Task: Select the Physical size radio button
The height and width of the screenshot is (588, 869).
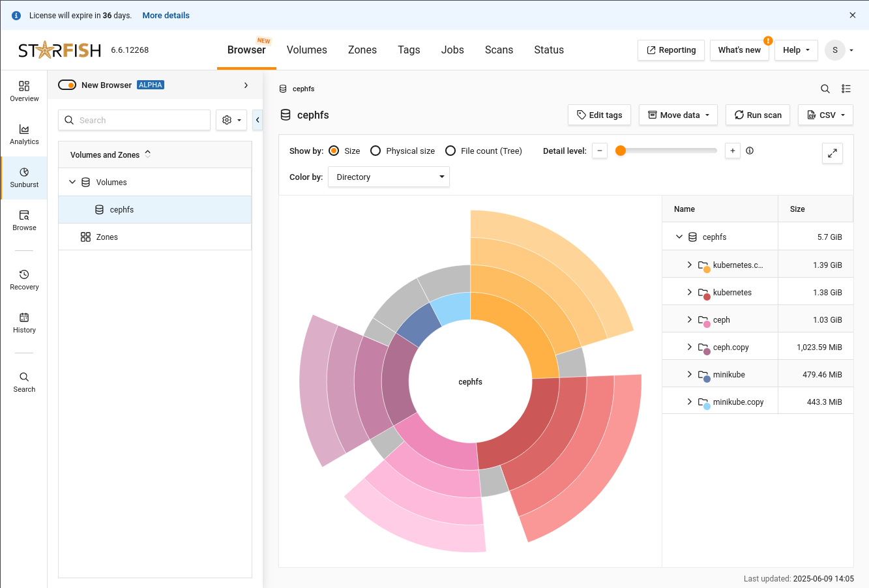Action: (376, 151)
